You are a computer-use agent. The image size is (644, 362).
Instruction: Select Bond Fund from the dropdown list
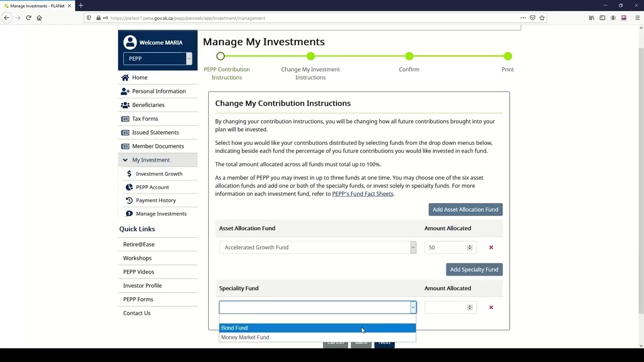(317, 328)
